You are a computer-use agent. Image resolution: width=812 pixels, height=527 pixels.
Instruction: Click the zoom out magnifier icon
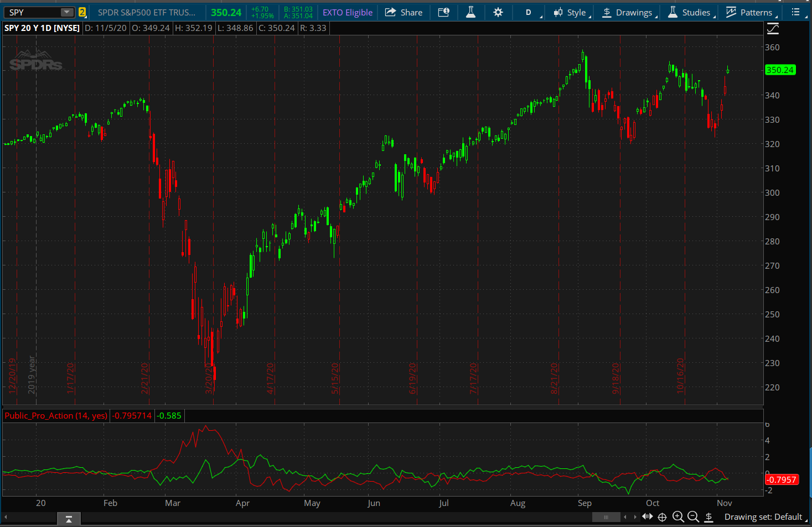click(x=693, y=517)
